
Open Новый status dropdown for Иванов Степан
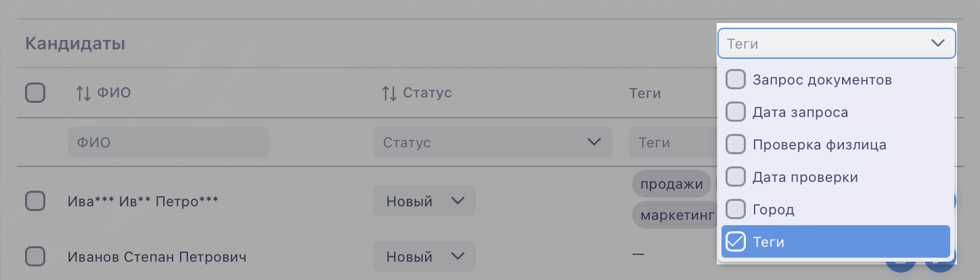424,256
